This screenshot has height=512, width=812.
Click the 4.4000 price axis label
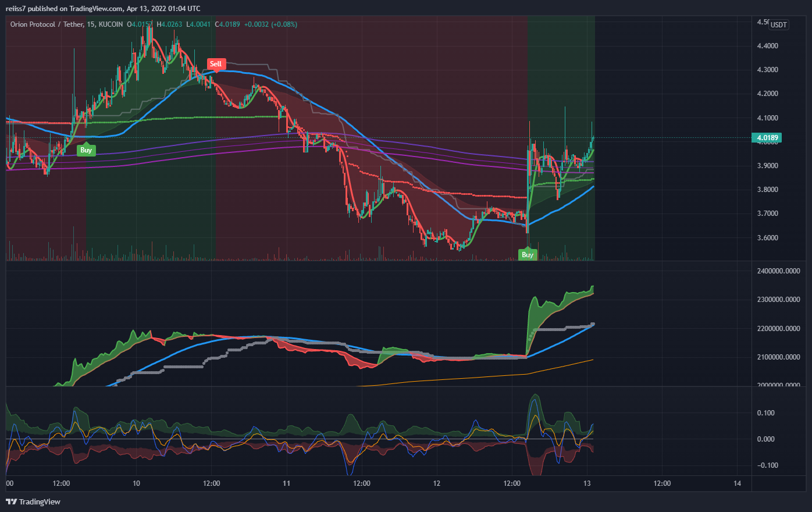768,46
